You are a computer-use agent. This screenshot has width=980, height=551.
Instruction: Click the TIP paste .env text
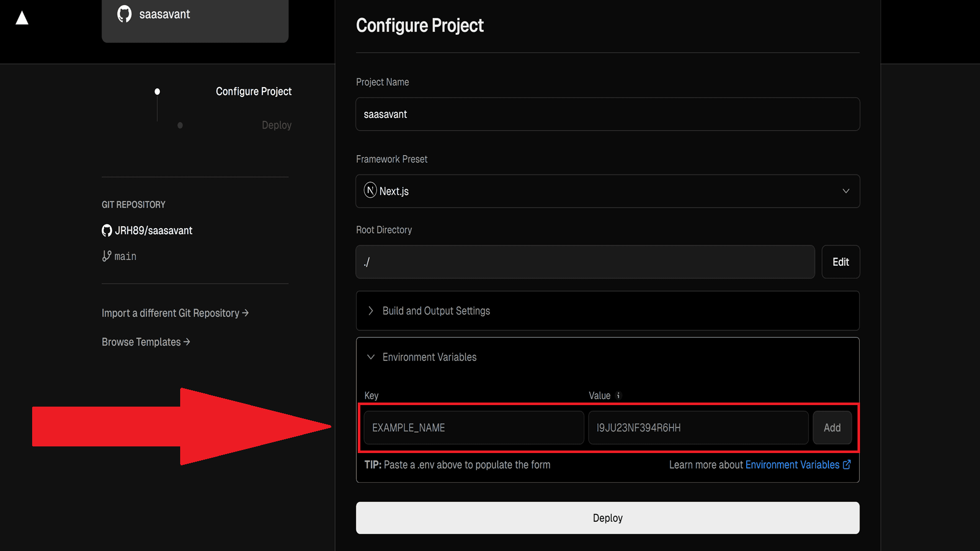(457, 465)
